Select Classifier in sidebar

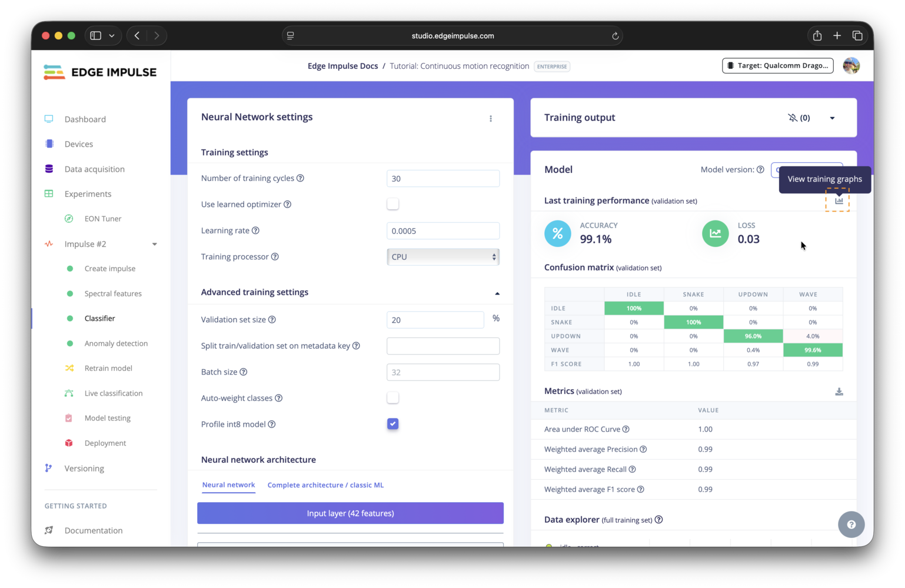[99, 318]
